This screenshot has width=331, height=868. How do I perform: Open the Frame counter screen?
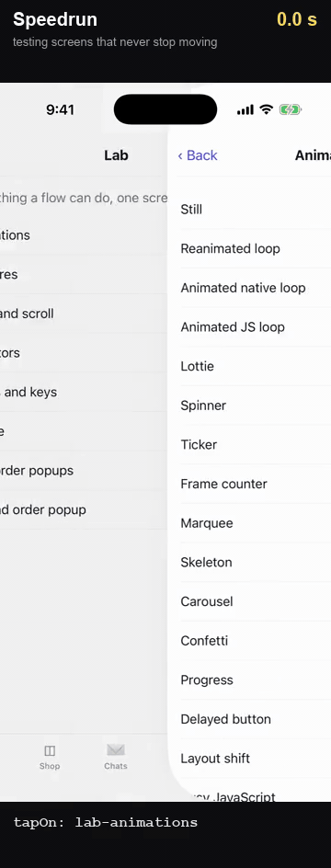pos(249,484)
